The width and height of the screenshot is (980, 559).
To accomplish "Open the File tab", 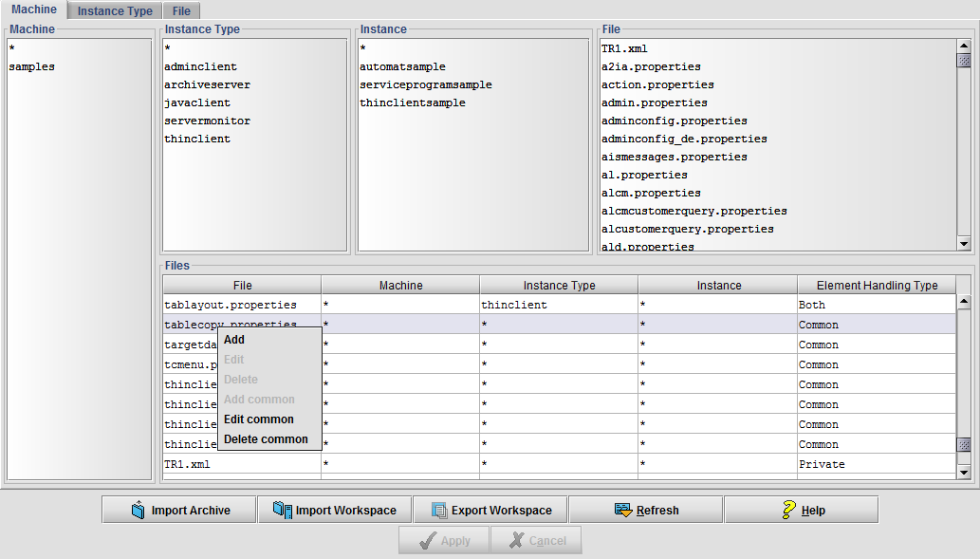I will coord(181,11).
